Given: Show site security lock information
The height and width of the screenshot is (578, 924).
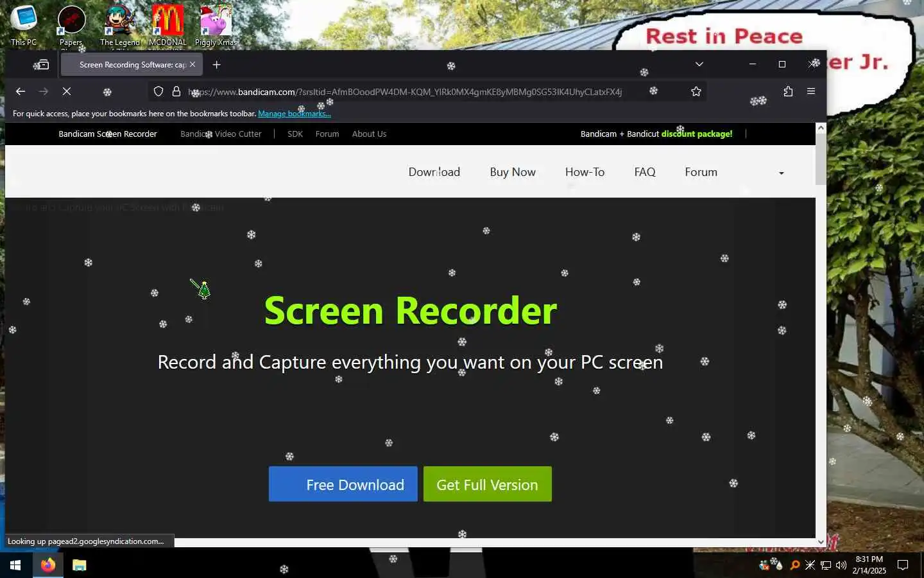Looking at the screenshot, I should (x=176, y=91).
